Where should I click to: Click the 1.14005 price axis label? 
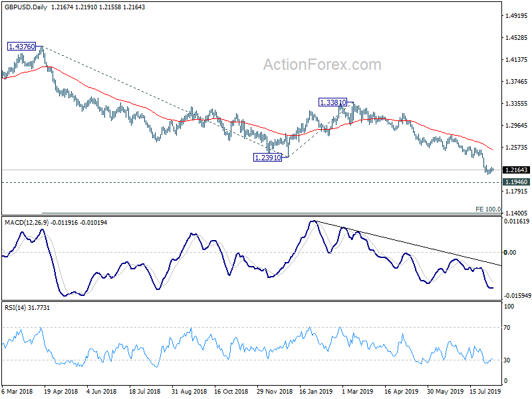(x=517, y=213)
